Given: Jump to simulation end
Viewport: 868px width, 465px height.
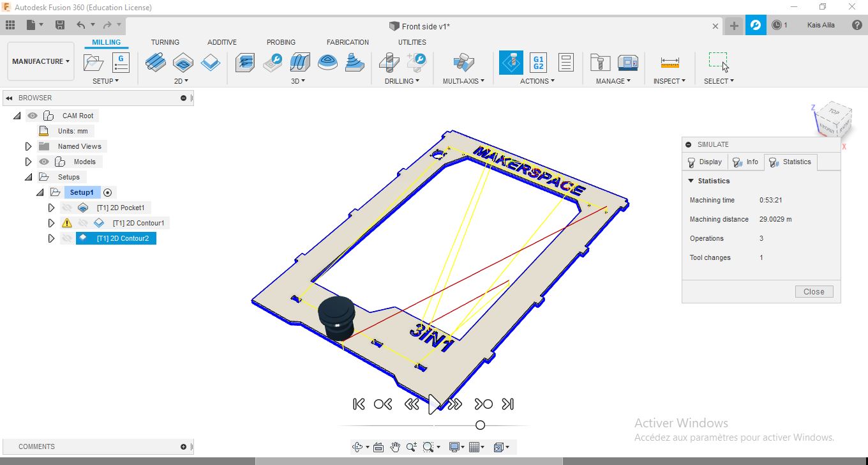Looking at the screenshot, I should tap(508, 404).
